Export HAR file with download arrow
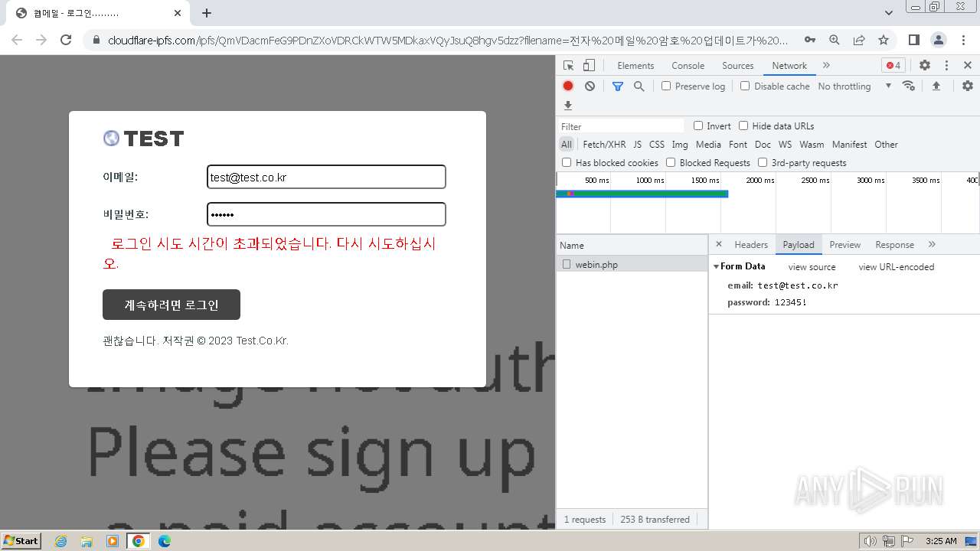 click(x=568, y=106)
